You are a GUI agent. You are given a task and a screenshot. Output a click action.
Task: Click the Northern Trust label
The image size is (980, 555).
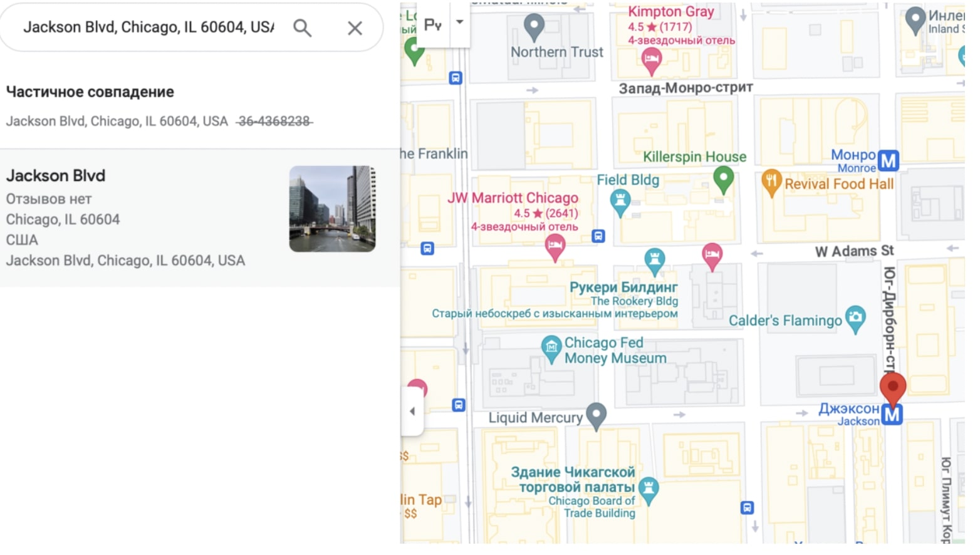click(557, 52)
